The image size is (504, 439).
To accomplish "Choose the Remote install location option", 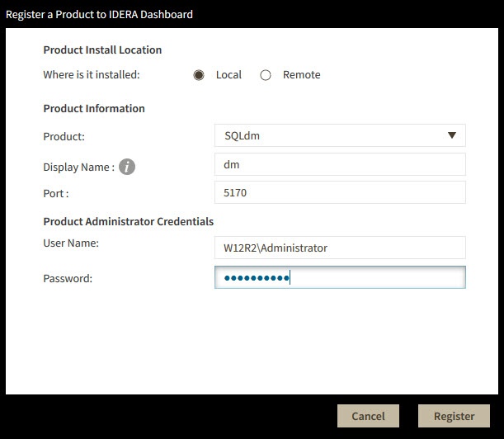I will [266, 75].
